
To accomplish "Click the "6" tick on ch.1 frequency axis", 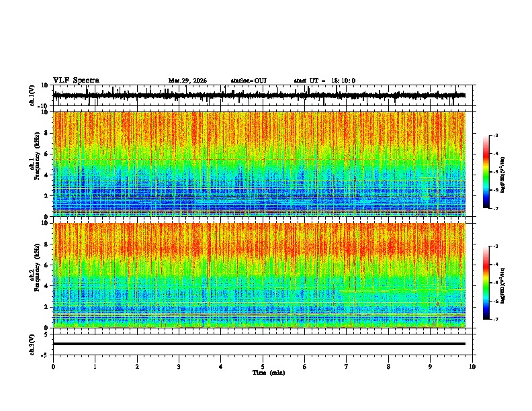I will click(46, 154).
